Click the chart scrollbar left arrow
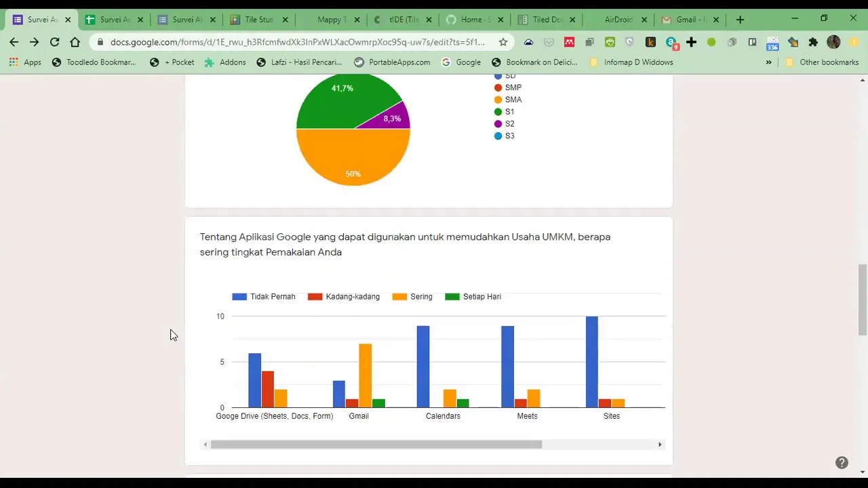Image resolution: width=868 pixels, height=488 pixels. tap(205, 445)
